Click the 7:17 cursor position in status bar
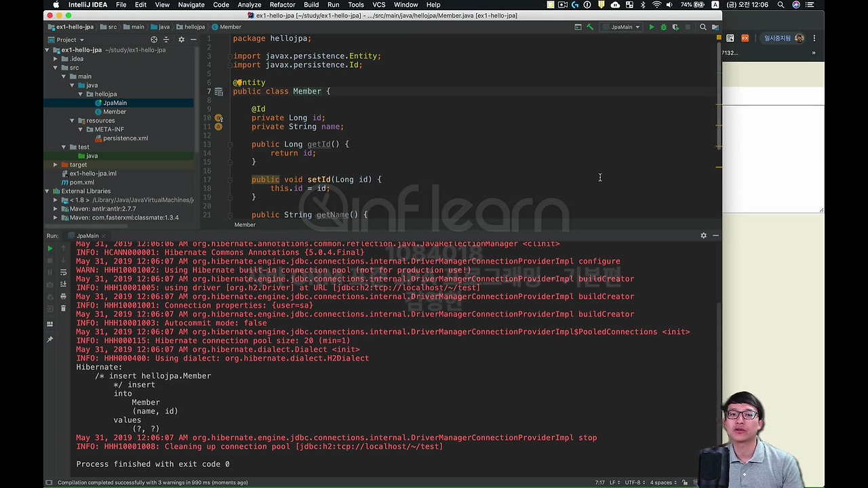Image resolution: width=868 pixels, height=488 pixels. pos(599,483)
